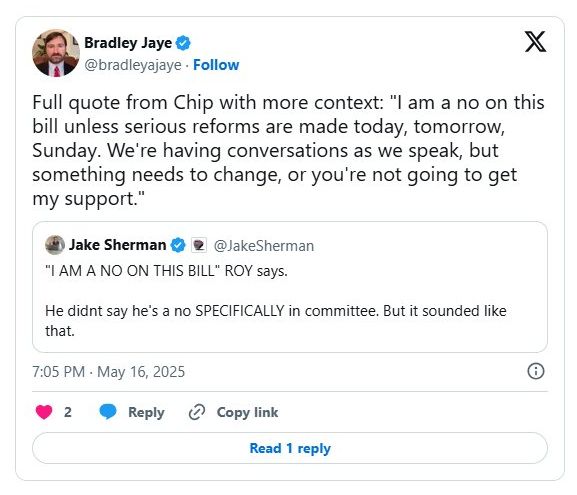577x495 pixels.
Task: Follow the @bradleyajaye account
Action: [x=216, y=65]
